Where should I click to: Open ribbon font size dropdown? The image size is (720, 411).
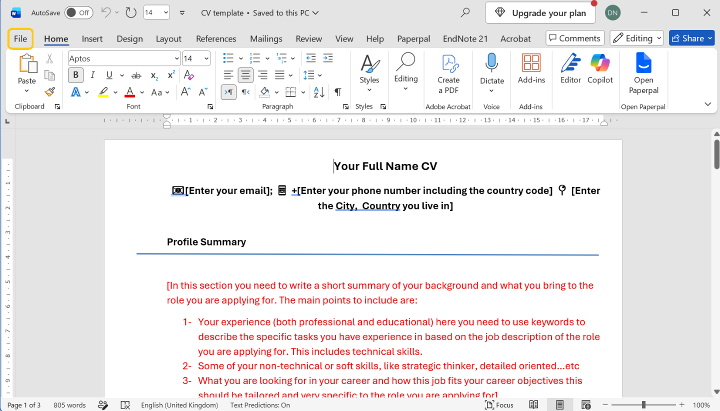pyautogui.click(x=206, y=58)
